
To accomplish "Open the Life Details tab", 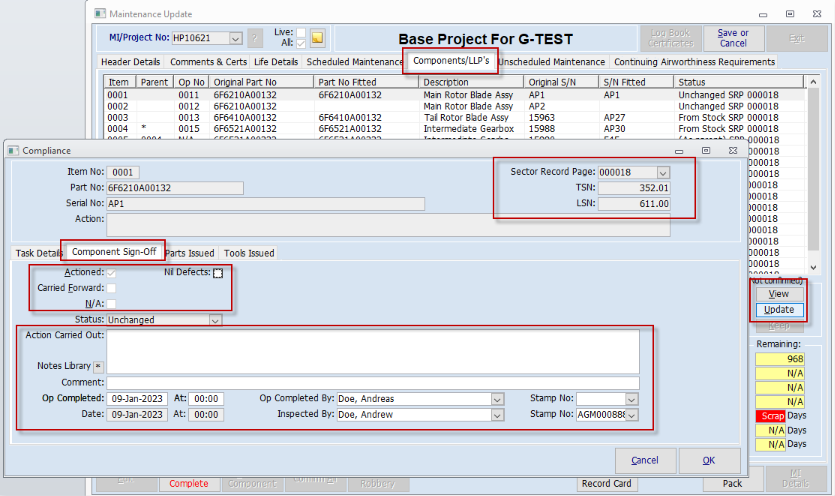I will coord(276,62).
